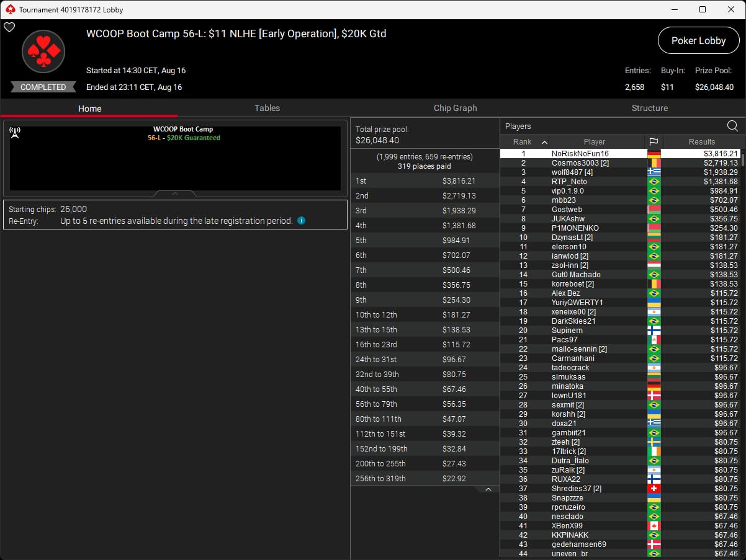Click the flag next to zsol-inn

pos(654,265)
